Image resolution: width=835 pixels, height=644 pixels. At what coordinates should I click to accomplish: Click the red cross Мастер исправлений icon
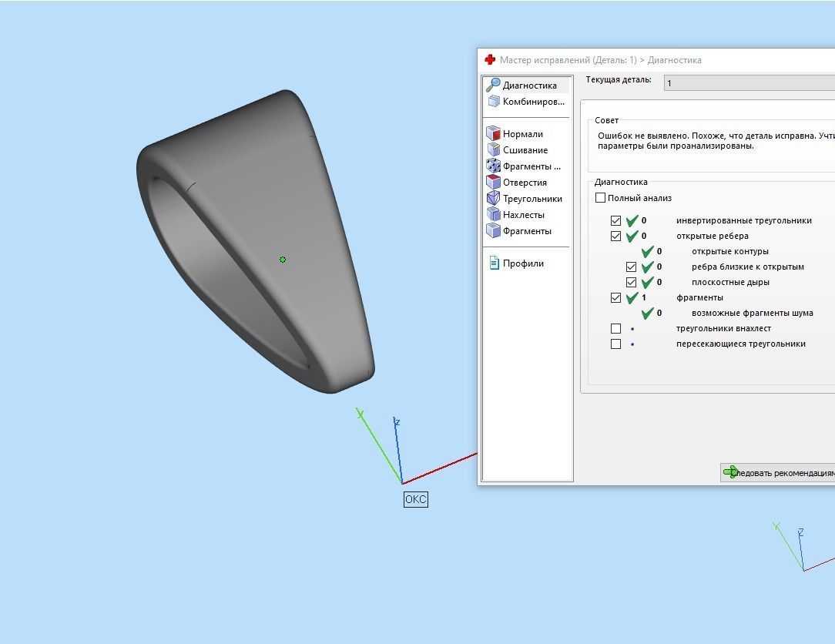[x=489, y=59]
